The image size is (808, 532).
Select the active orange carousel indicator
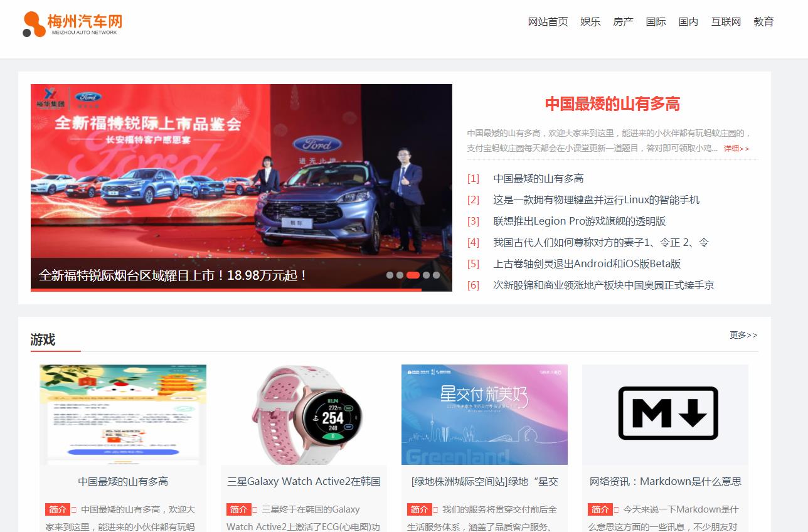(413, 275)
